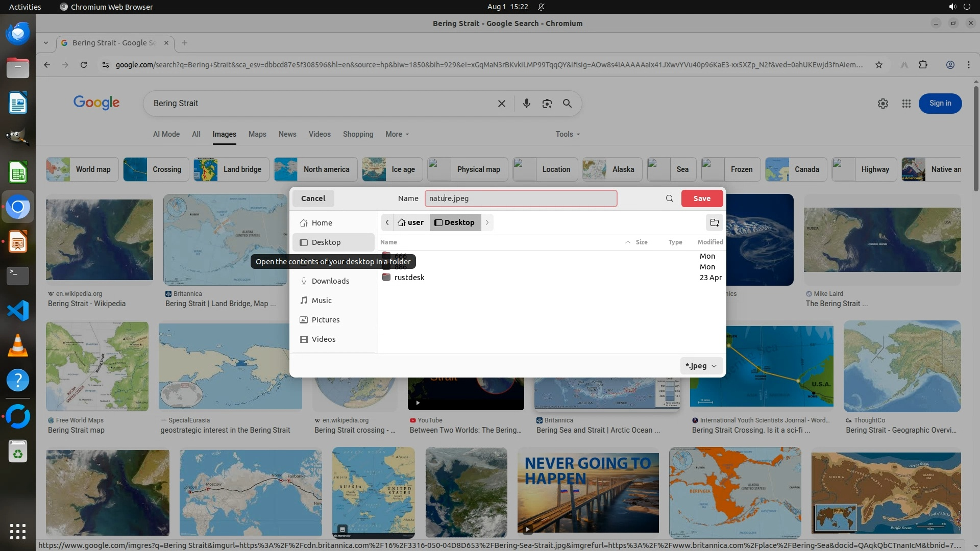Open Google quick settings gear icon

coord(883,104)
